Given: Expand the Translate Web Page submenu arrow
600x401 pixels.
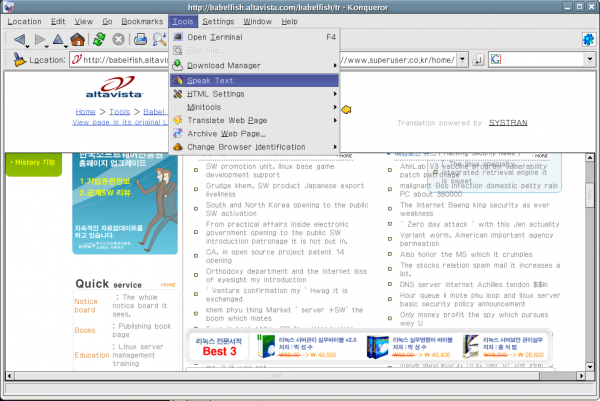Looking at the screenshot, I should click(335, 120).
